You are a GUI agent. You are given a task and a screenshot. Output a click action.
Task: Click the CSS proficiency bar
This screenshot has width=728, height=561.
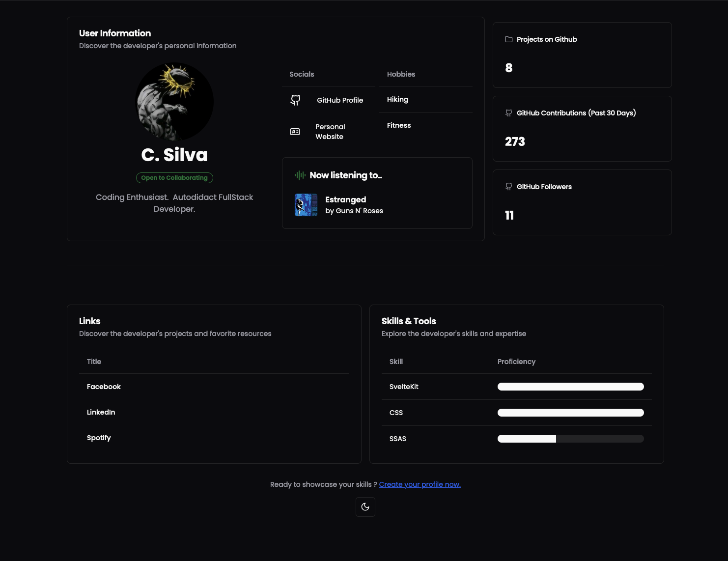pyautogui.click(x=571, y=413)
